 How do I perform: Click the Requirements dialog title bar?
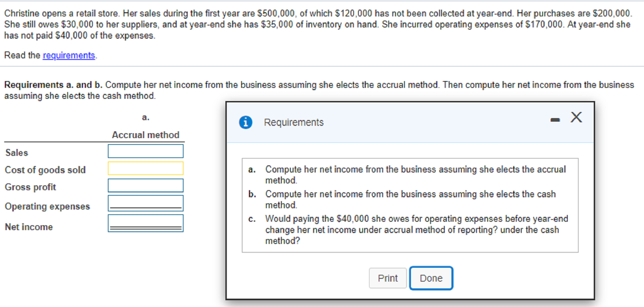(x=293, y=122)
